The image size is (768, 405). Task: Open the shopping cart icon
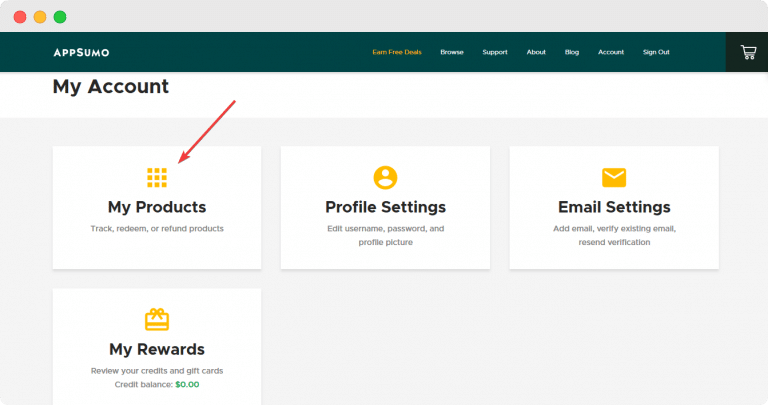[x=748, y=52]
